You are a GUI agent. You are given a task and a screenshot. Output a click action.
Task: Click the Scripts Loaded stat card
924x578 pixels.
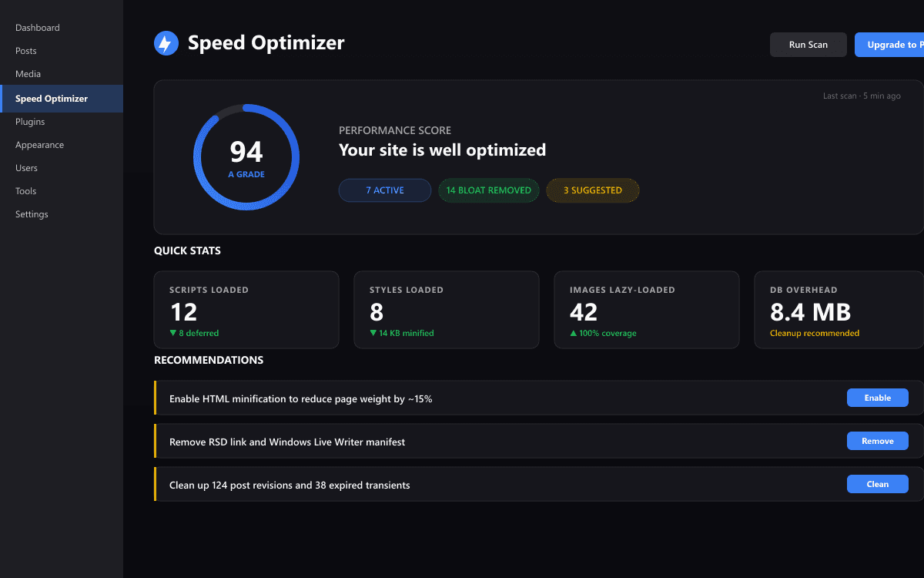coord(246,310)
